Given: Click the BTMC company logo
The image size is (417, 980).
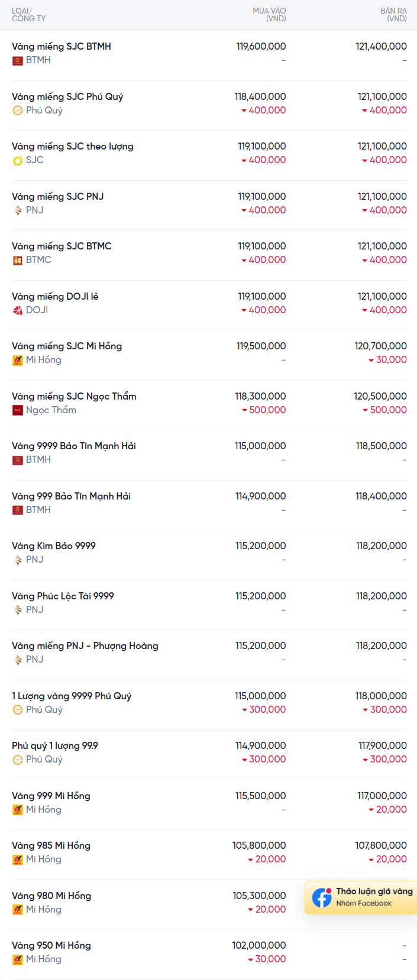Looking at the screenshot, I should click(x=18, y=260).
